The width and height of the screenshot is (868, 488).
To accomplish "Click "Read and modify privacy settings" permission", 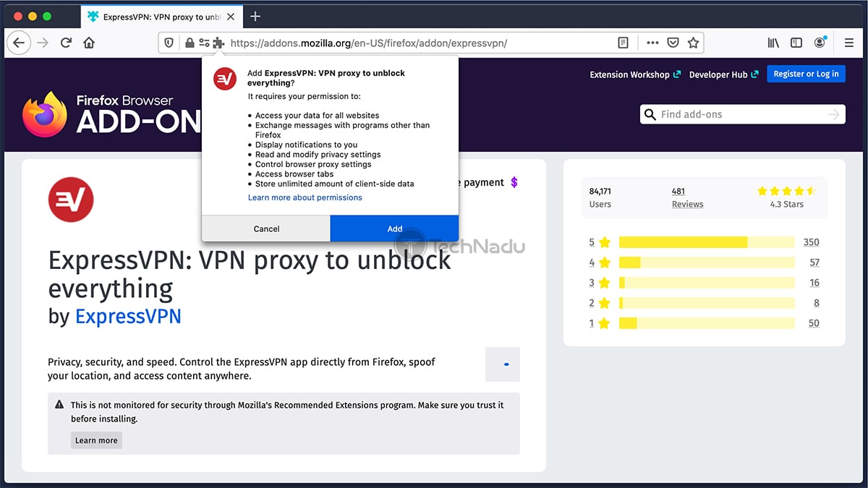I will point(318,155).
